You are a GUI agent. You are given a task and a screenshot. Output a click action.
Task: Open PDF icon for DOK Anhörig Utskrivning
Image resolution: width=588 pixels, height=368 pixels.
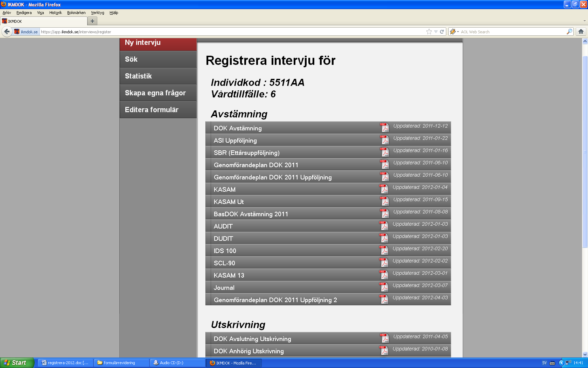coord(384,350)
